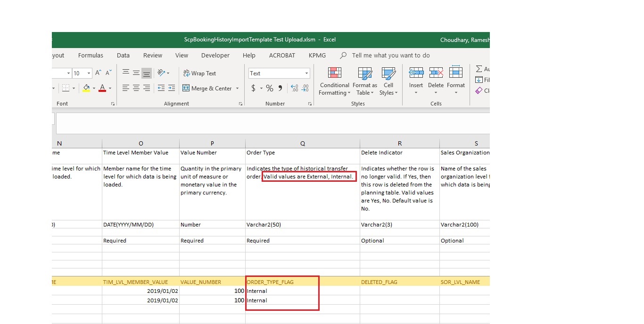The width and height of the screenshot is (644, 324).
Task: Expand the Merge & Center dropdown arrow
Action: coord(237,89)
